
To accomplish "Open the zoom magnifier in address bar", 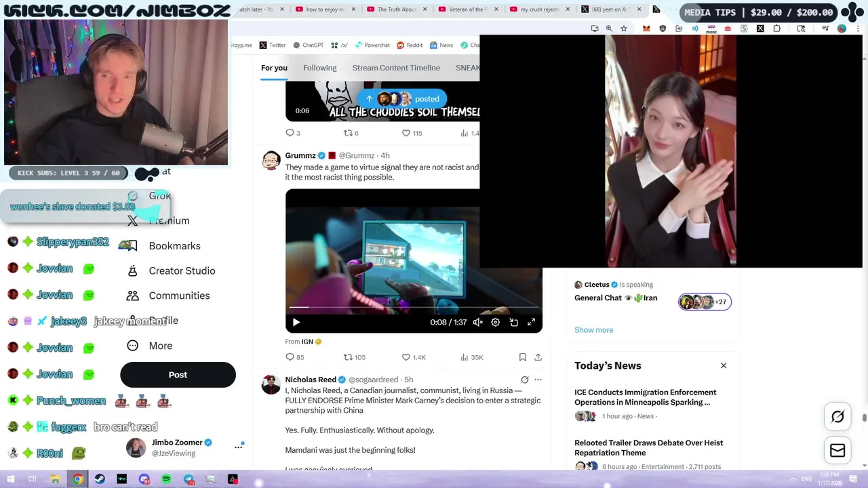I will pyautogui.click(x=609, y=28).
